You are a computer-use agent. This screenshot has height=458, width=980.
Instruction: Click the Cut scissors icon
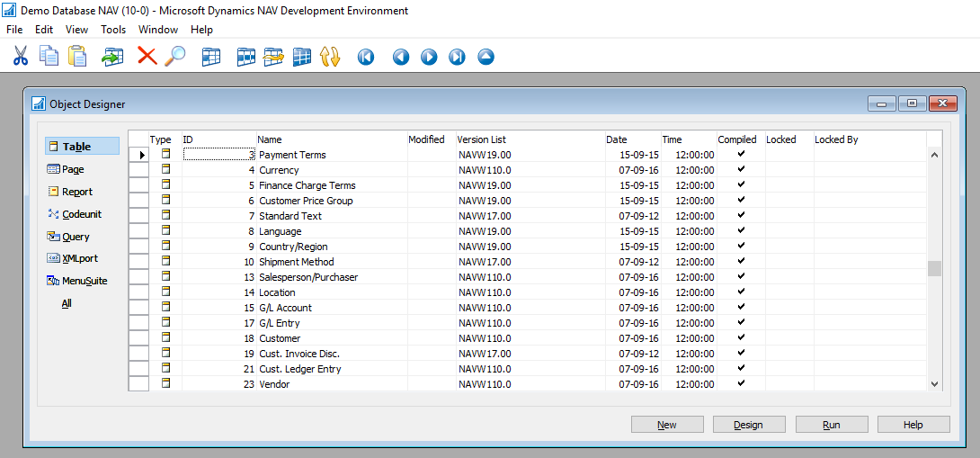tap(21, 57)
